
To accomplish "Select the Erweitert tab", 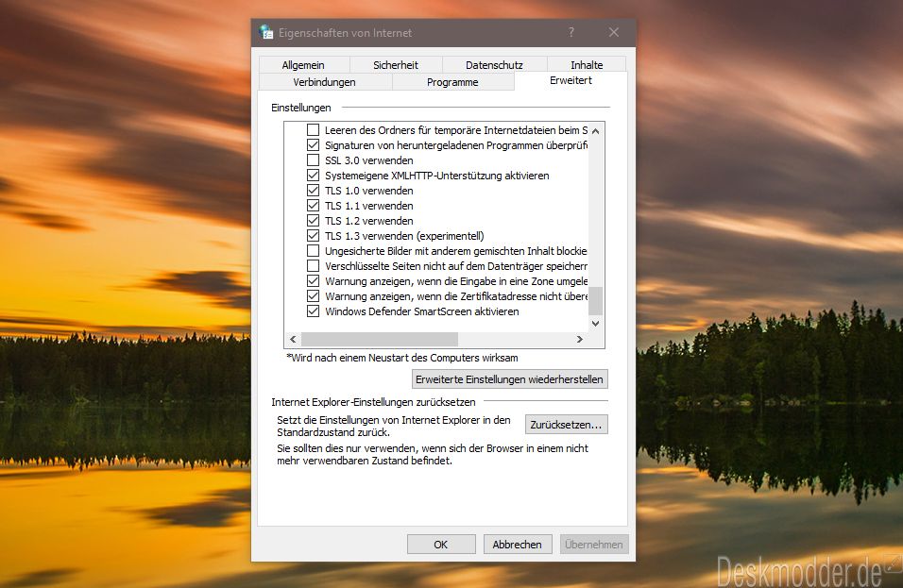I will point(571,80).
